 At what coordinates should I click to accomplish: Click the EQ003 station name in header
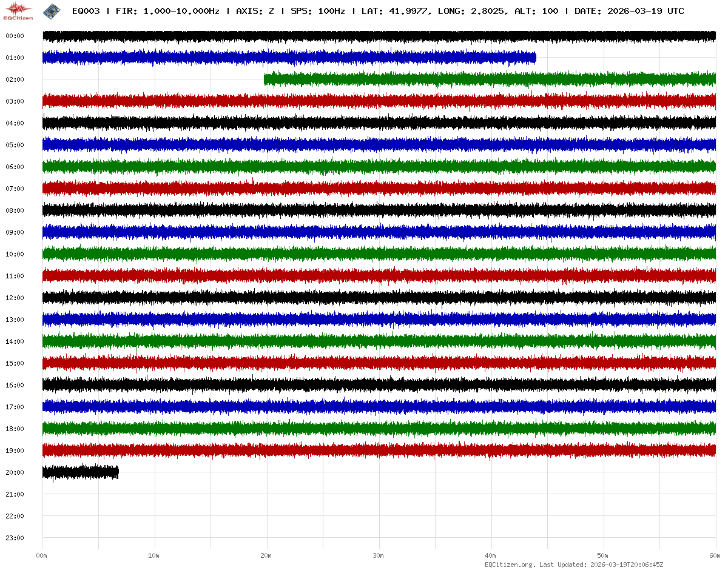coord(86,12)
